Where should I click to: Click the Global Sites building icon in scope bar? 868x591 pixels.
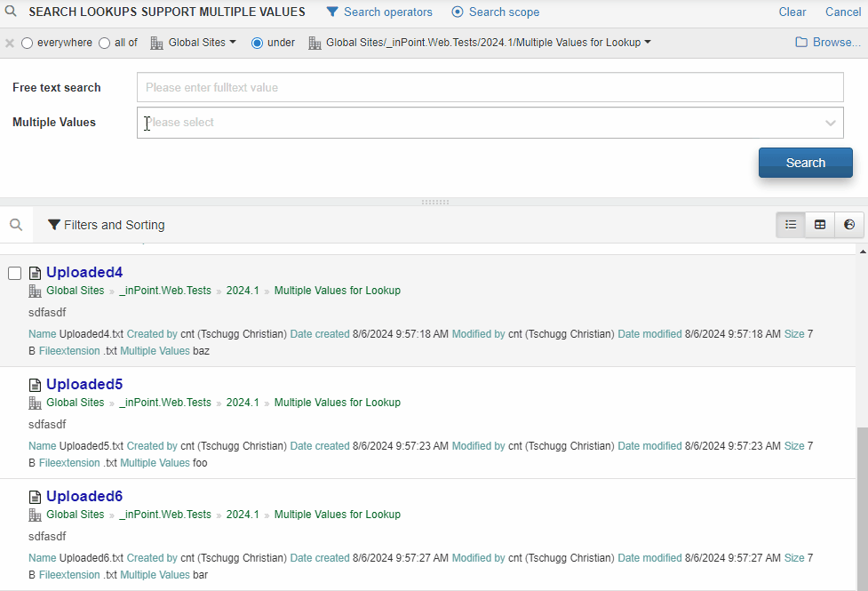156,43
